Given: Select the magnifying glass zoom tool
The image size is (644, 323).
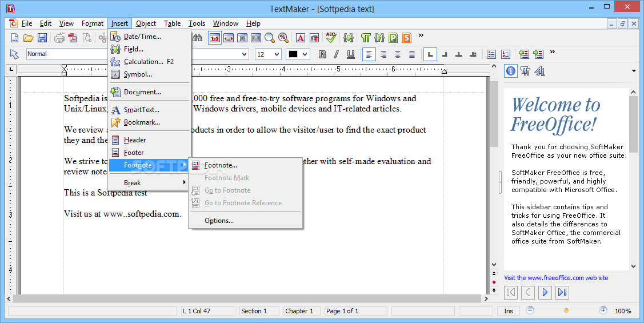Looking at the screenshot, I should coord(270,38).
